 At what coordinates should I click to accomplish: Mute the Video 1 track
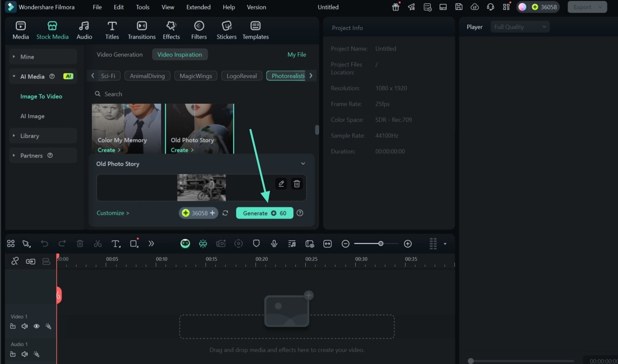click(25, 326)
